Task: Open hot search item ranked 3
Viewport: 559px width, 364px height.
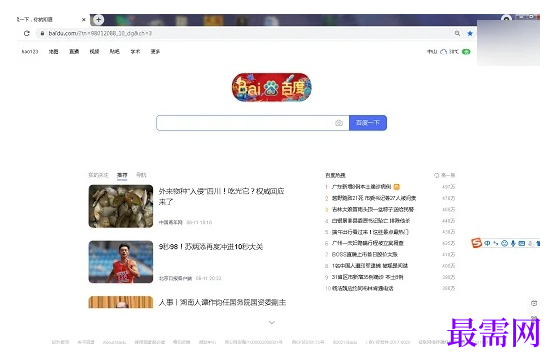Action: tap(373, 209)
